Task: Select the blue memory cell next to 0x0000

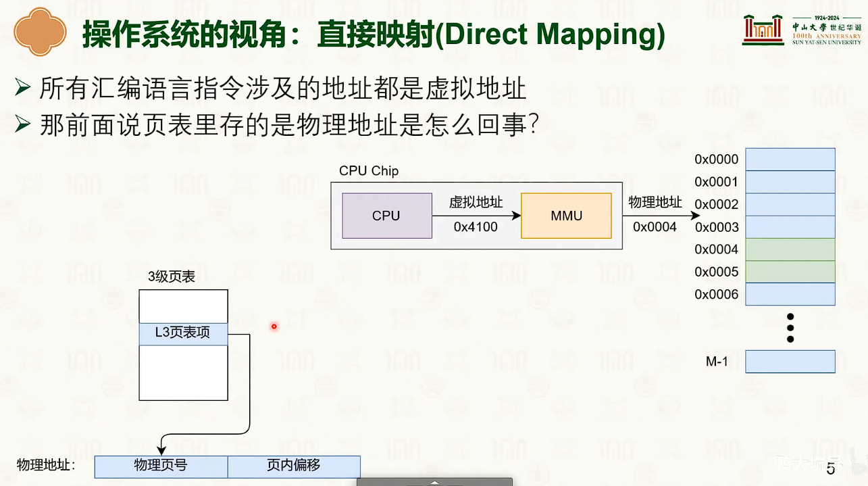Action: pos(790,160)
